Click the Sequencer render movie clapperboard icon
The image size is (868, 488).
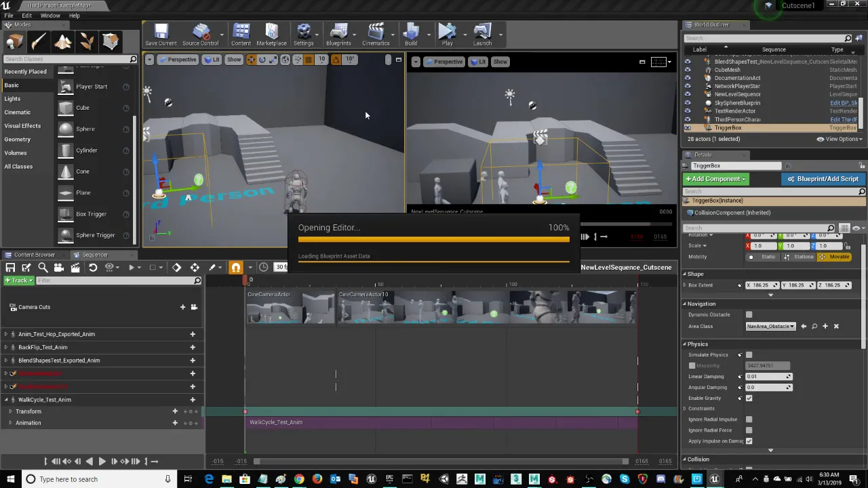pyautogui.click(x=75, y=267)
